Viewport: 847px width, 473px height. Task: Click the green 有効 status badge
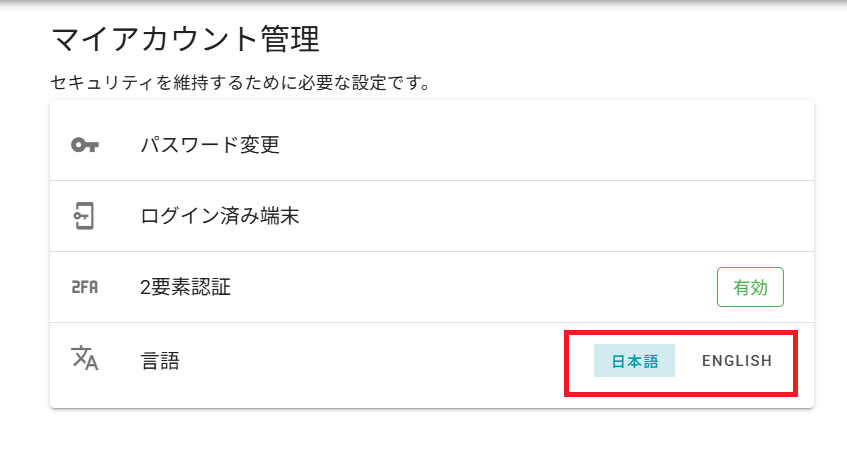pyautogui.click(x=750, y=287)
